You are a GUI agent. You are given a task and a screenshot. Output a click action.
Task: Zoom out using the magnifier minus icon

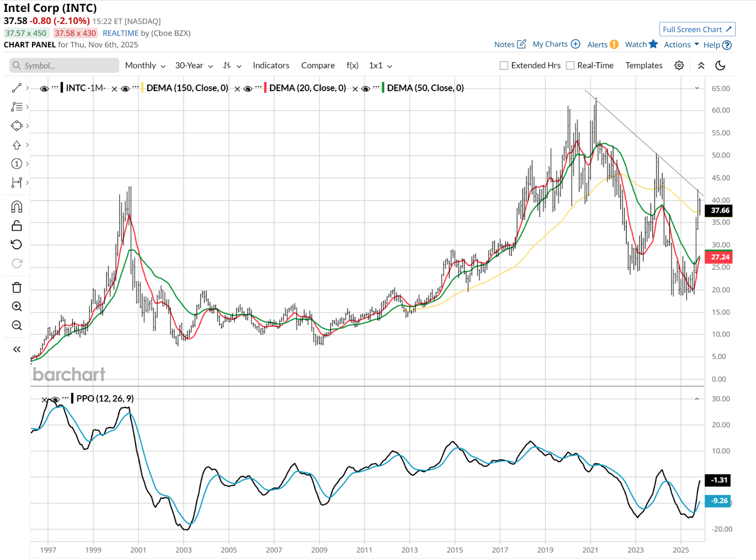[x=17, y=325]
